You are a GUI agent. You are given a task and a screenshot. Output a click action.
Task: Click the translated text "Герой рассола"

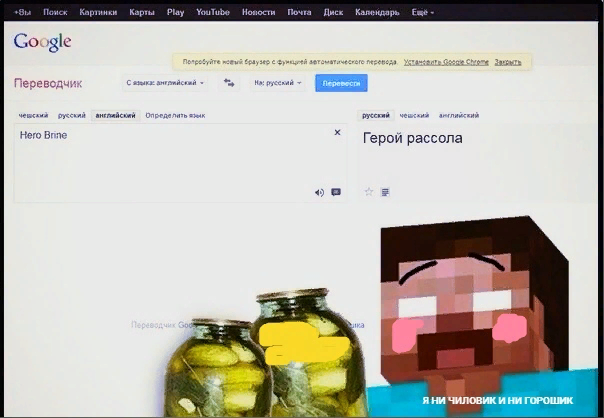[x=413, y=138]
